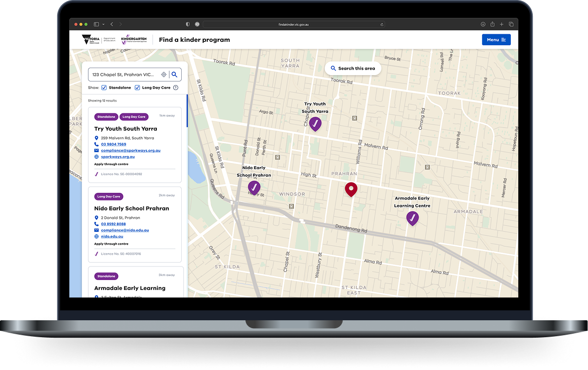The height and width of the screenshot is (370, 588).
Task: Click the Showing 12 results text
Action: point(103,101)
